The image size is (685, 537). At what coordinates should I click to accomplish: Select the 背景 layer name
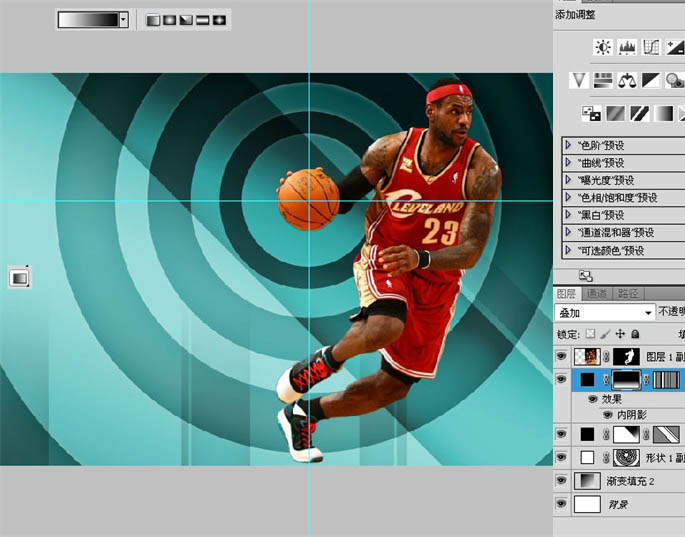pos(618,505)
